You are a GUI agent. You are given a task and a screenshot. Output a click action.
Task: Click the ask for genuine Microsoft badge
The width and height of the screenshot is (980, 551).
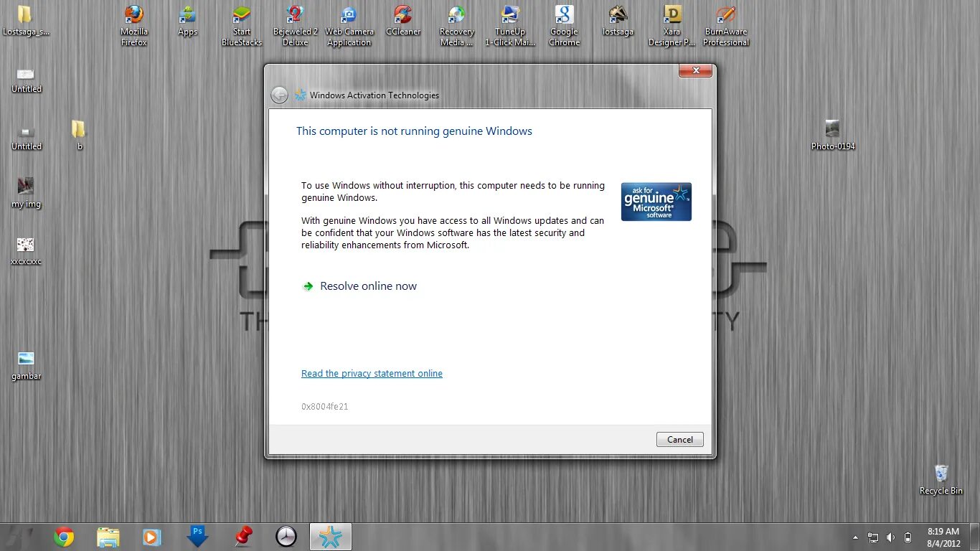[x=656, y=202]
